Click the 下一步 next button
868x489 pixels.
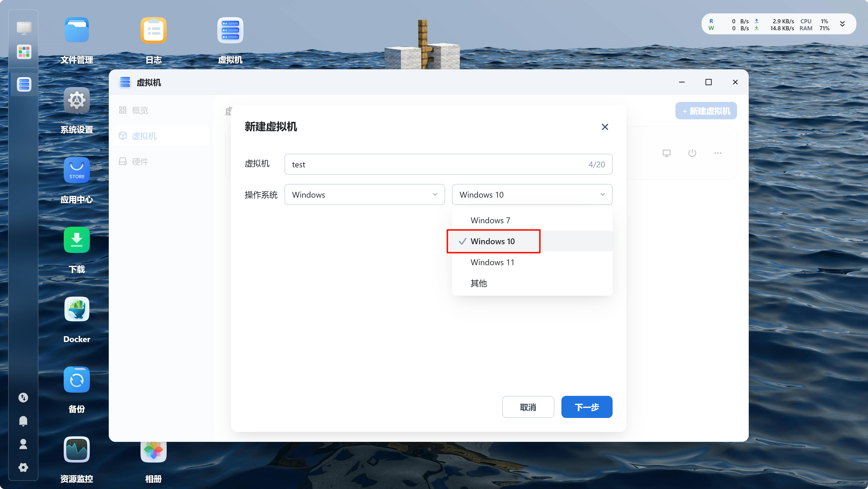(x=587, y=407)
